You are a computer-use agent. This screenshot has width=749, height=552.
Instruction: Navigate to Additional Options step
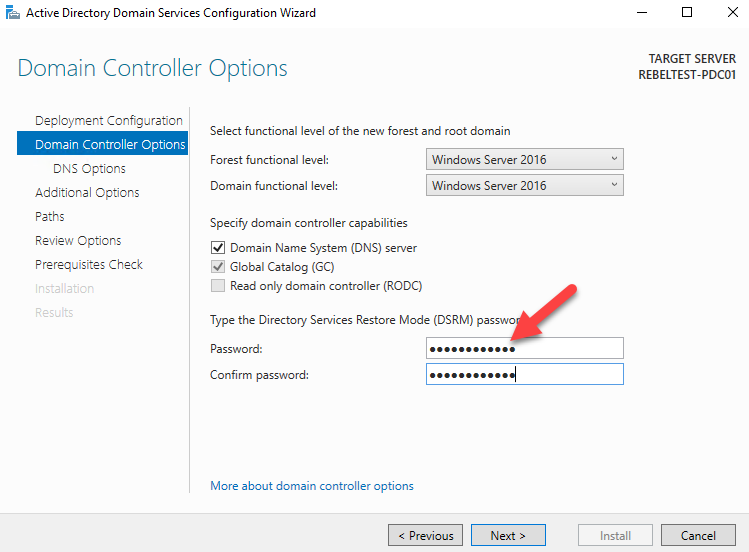[x=87, y=193]
